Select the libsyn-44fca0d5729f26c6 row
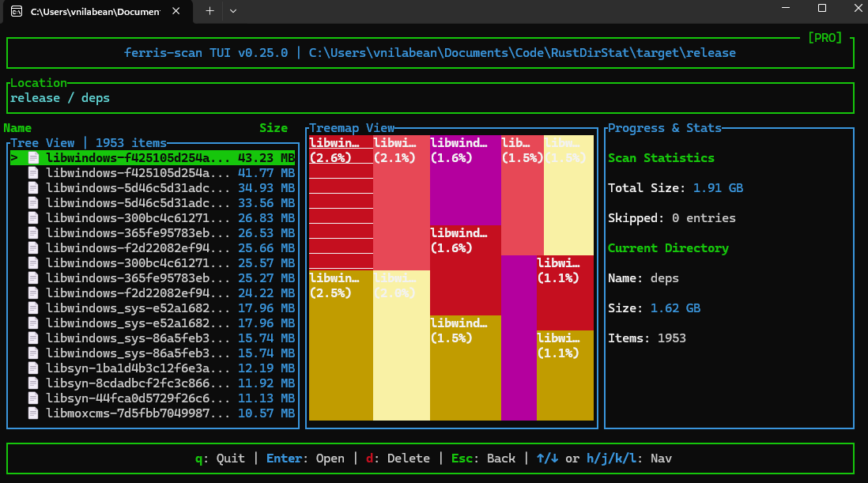 pos(153,398)
